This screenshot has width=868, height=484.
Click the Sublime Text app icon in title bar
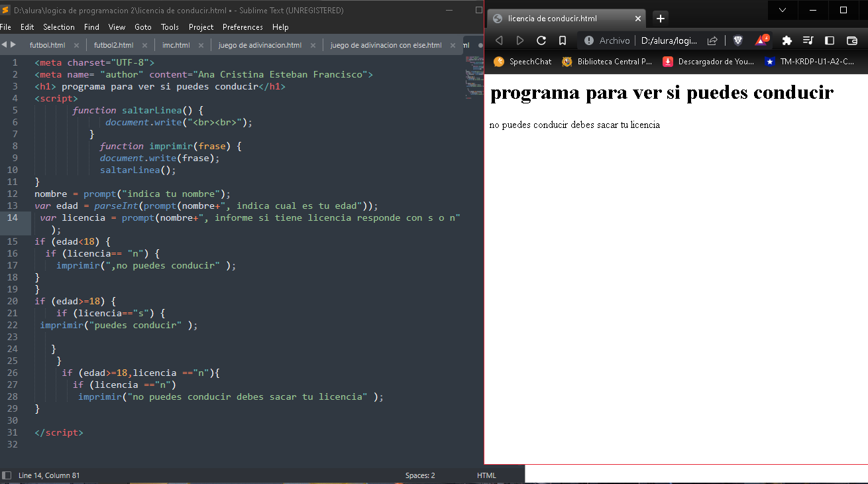[x=6, y=11]
